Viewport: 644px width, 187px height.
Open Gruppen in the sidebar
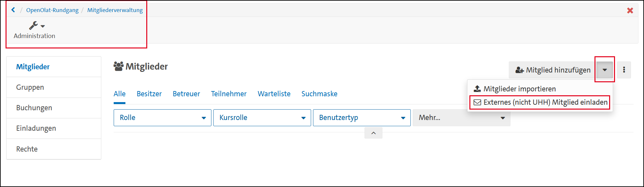tap(30, 87)
